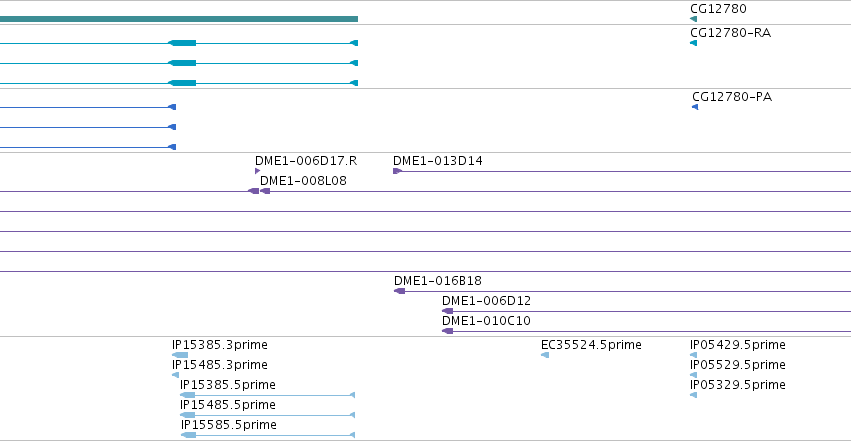Viewport: 851px width, 441px height.
Task: Click the first transcript's thick exon block
Action: (182, 43)
